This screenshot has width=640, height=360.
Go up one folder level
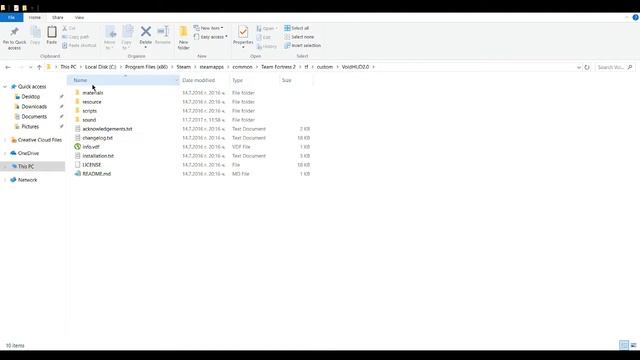pyautogui.click(x=39, y=67)
